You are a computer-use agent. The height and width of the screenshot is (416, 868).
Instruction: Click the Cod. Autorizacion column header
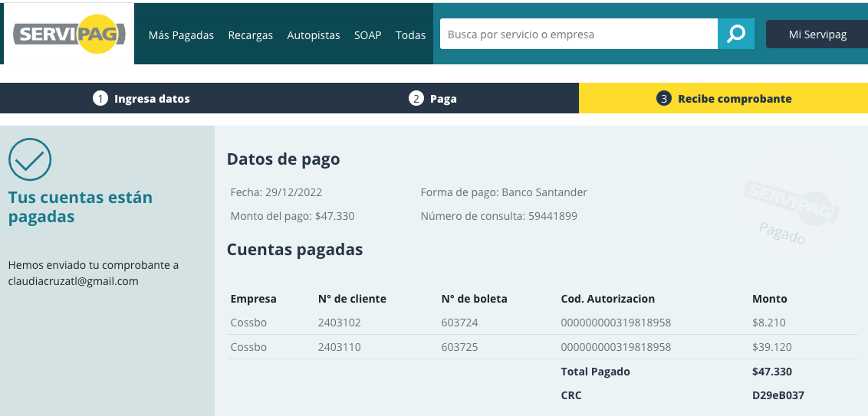[x=608, y=299]
